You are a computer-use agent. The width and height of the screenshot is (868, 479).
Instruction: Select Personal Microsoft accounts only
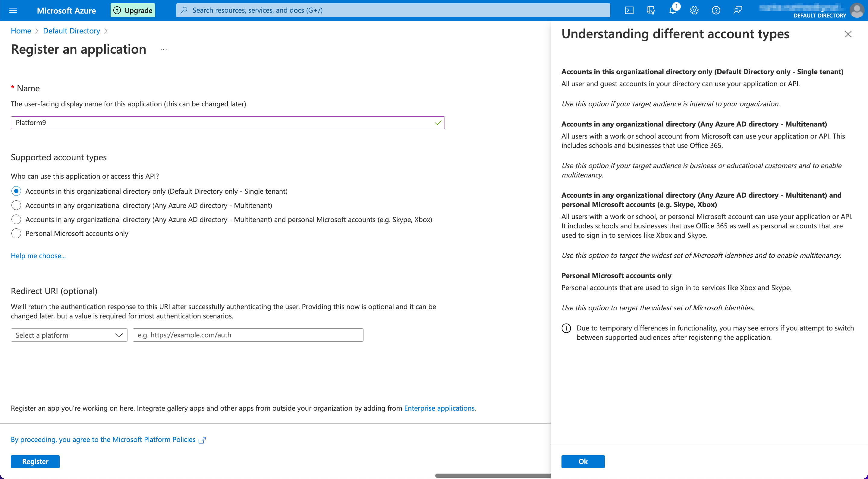[x=16, y=233]
